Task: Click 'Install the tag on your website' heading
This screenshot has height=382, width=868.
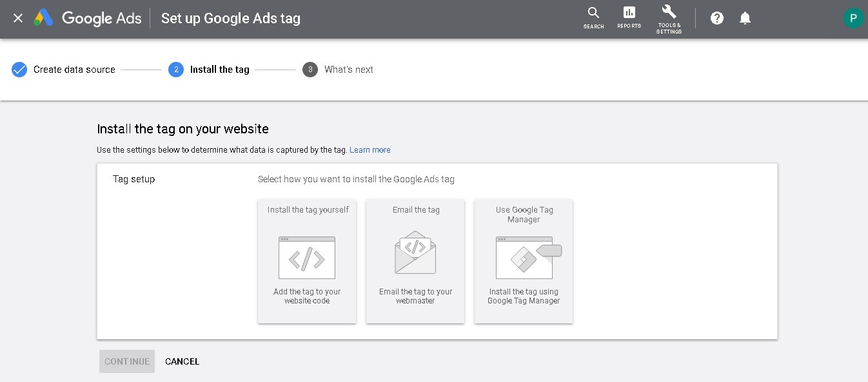Action: (x=182, y=129)
